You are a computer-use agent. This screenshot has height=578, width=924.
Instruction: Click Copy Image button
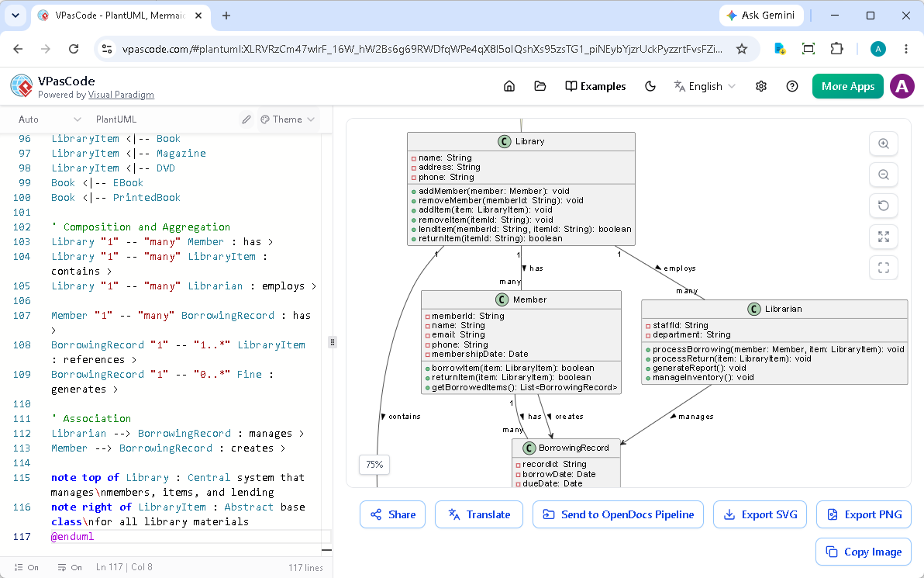coord(864,552)
